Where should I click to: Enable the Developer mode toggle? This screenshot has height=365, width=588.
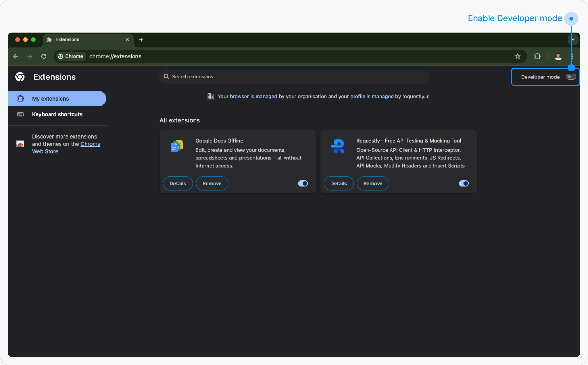coord(571,77)
